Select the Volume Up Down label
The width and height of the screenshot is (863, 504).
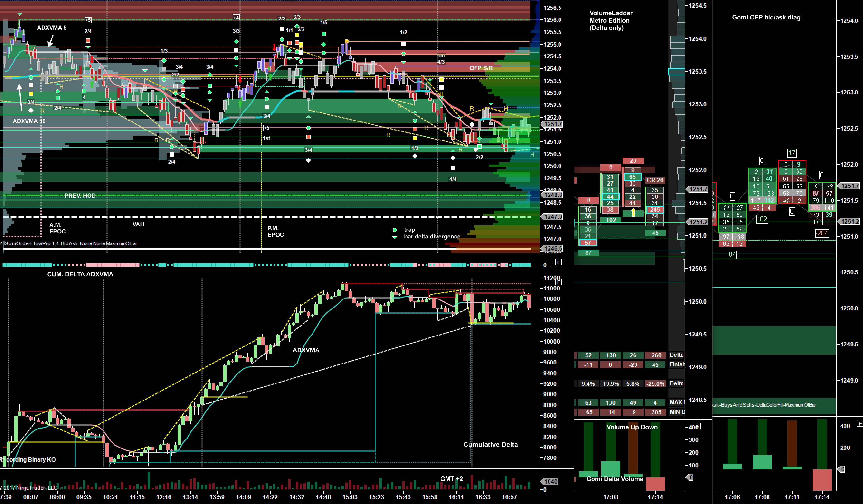[632, 427]
